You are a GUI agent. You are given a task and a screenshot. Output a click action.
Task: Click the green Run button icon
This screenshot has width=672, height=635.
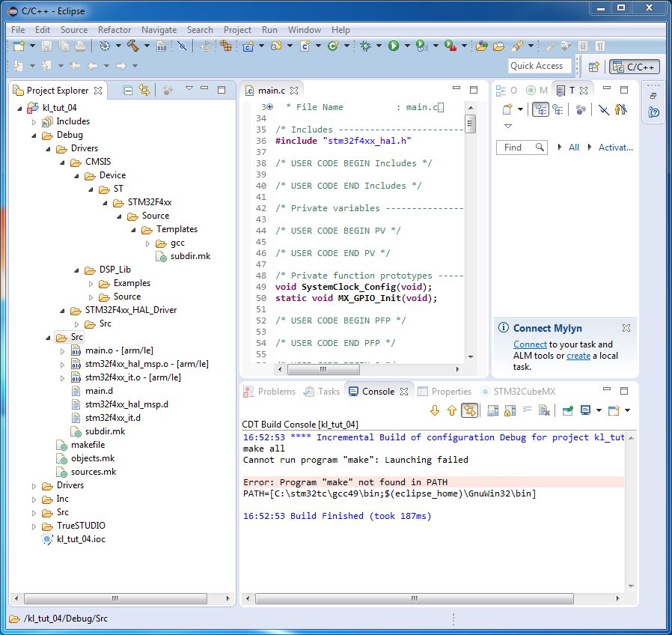[x=394, y=46]
